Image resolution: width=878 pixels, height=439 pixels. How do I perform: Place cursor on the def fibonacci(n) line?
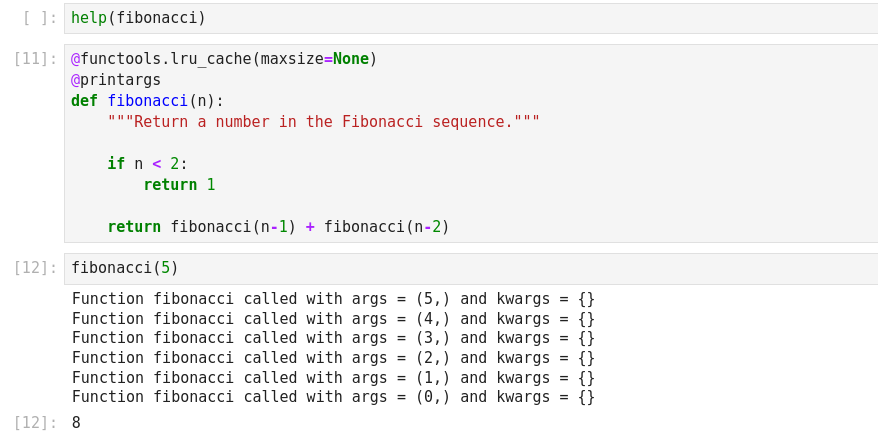pyautogui.click(x=148, y=101)
